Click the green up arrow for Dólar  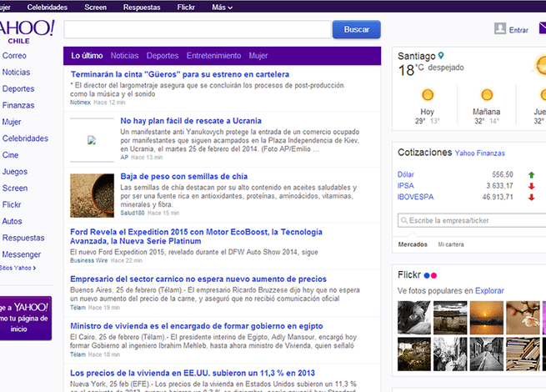click(x=531, y=175)
